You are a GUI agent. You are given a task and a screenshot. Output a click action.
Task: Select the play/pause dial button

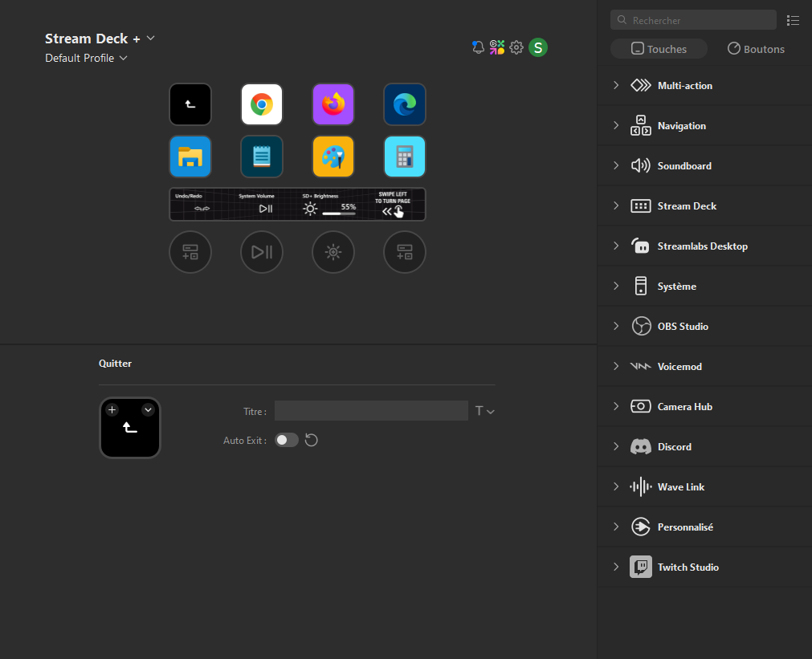(x=262, y=252)
